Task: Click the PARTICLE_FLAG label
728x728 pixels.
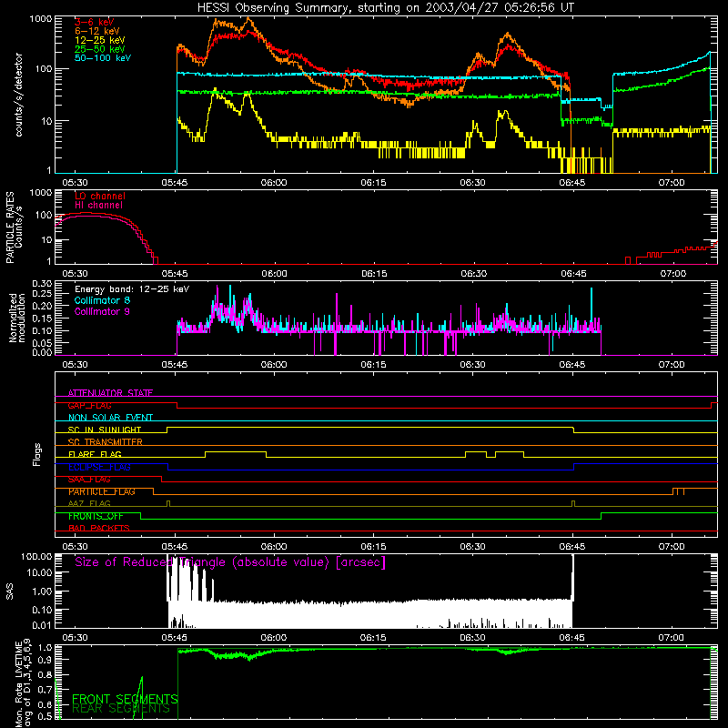Action: (102, 491)
